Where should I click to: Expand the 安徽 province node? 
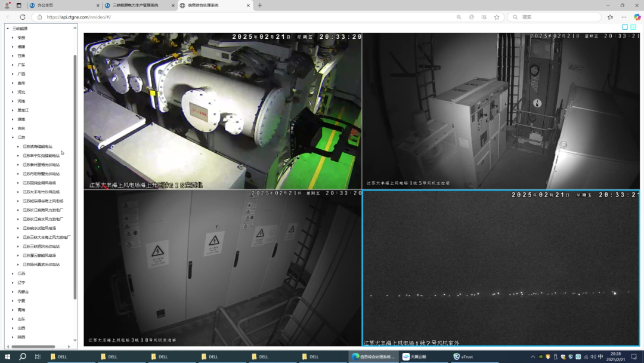[13, 38]
